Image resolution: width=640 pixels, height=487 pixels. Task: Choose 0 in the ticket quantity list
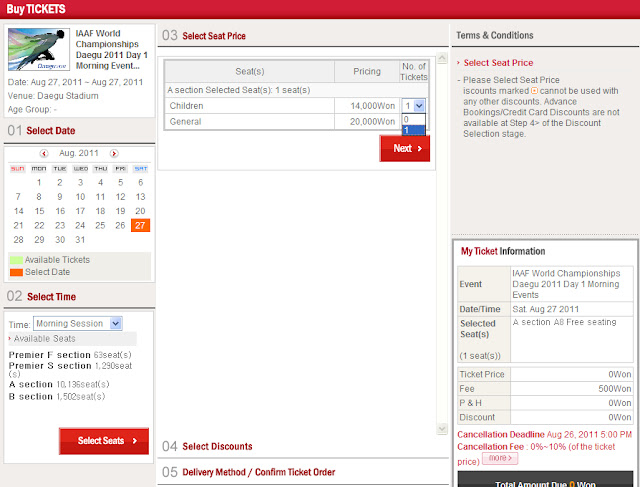pos(413,119)
